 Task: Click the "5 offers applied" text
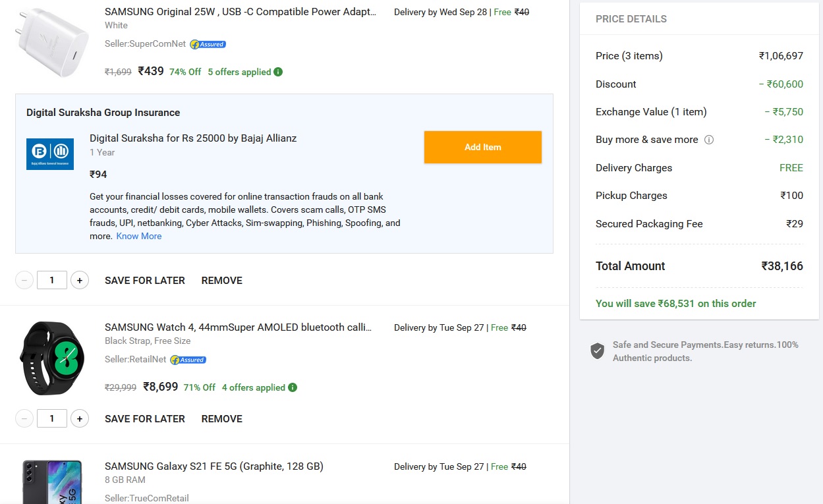(x=239, y=72)
